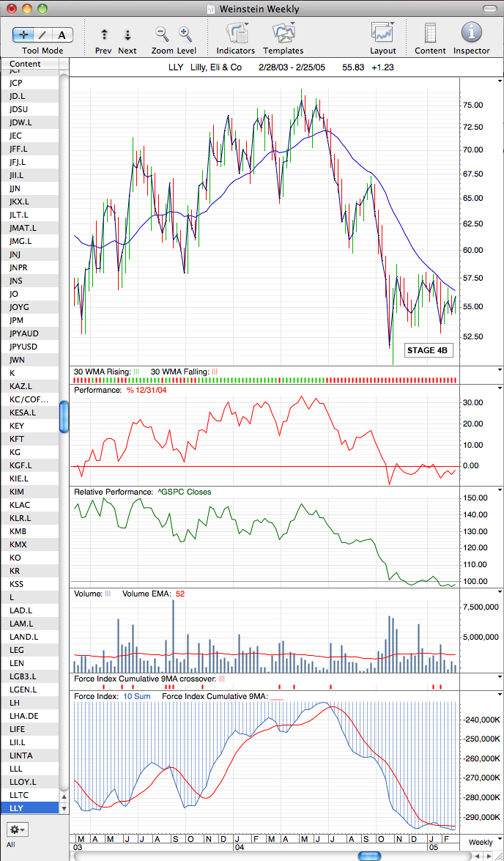Open Performance pane disclosure triangle
Screen dimensions: 504x861
coord(499,388)
